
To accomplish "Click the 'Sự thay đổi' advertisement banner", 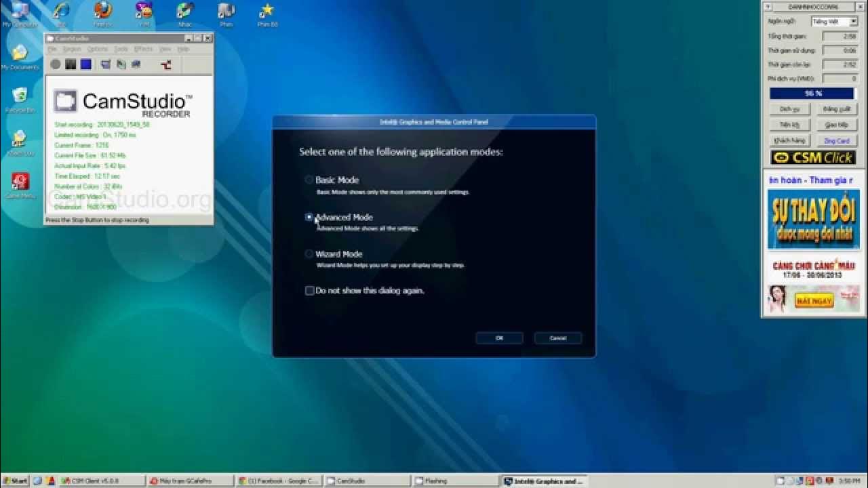I will 813,219.
